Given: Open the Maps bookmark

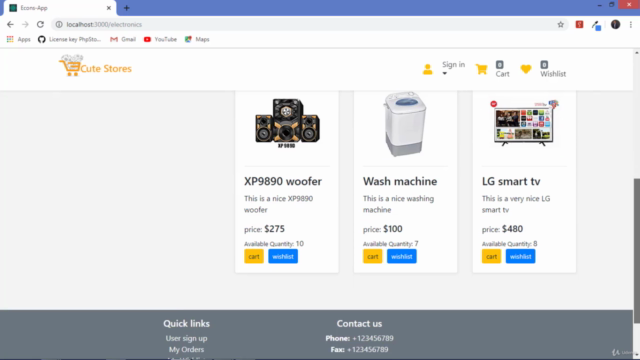Looking at the screenshot, I should (197, 39).
